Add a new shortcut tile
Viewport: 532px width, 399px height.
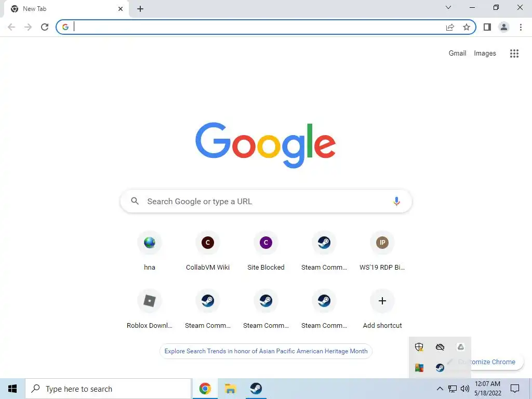382,309
